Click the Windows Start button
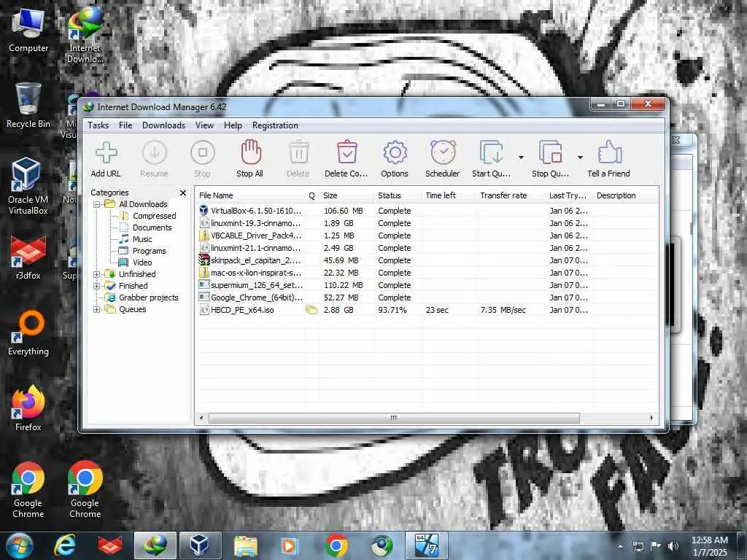 tap(20, 545)
